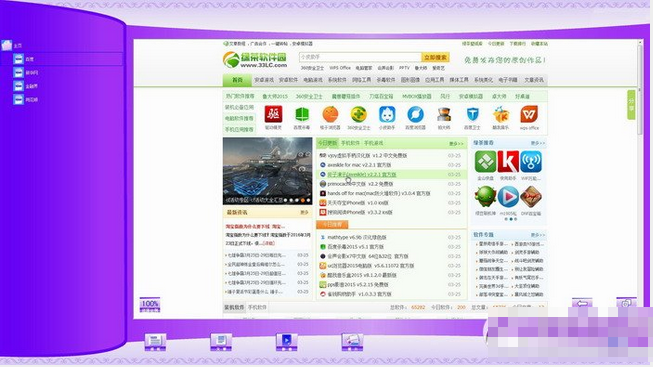653x367 pixels.
Task: Open the 系统软件 navigation tab
Action: tap(337, 80)
